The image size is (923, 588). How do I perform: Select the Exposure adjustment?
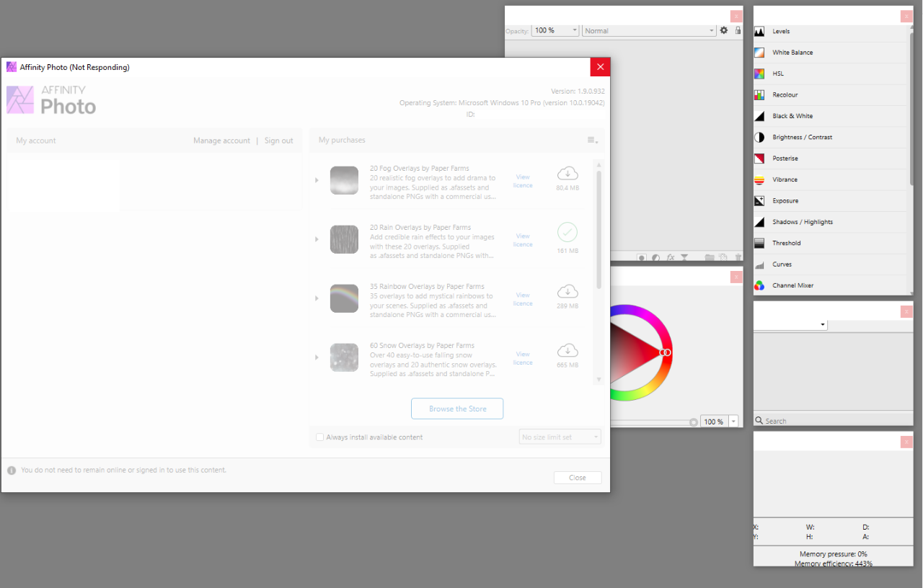[x=829, y=201]
